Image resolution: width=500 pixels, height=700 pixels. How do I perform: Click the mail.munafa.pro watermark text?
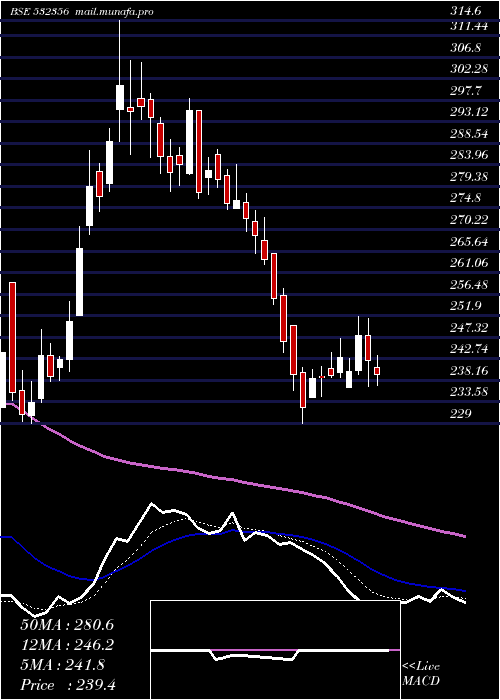[113, 12]
